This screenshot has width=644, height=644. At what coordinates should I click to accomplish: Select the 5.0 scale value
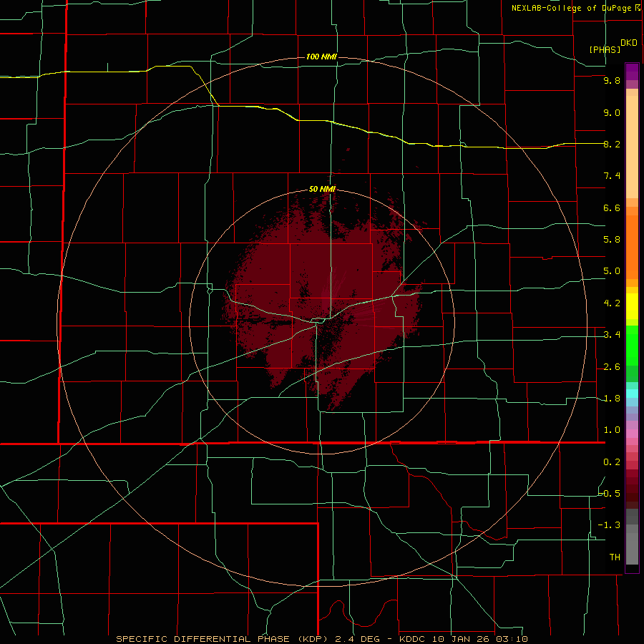pyautogui.click(x=612, y=271)
